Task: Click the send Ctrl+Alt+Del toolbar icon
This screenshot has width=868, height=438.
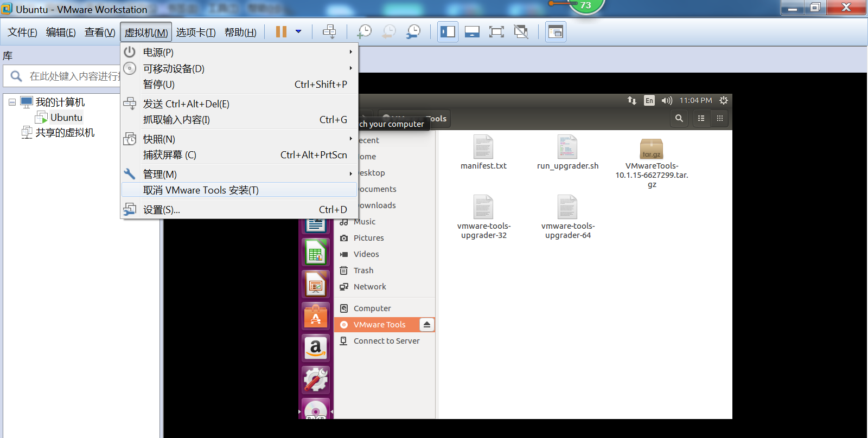Action: click(x=329, y=32)
